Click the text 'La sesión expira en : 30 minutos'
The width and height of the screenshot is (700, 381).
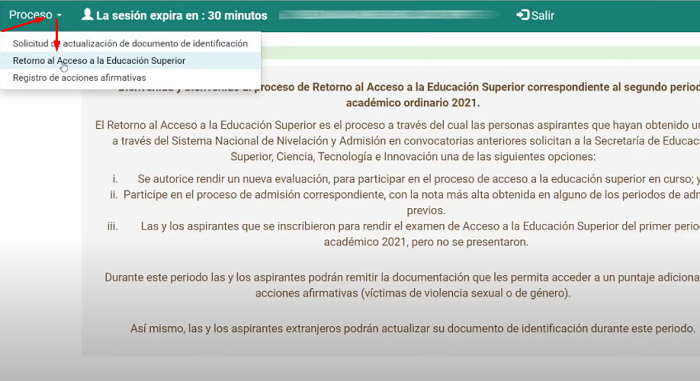pos(182,16)
